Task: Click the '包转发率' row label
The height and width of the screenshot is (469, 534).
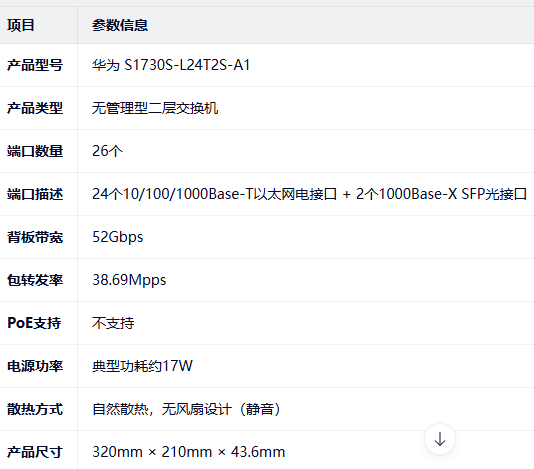Action: pos(35,280)
